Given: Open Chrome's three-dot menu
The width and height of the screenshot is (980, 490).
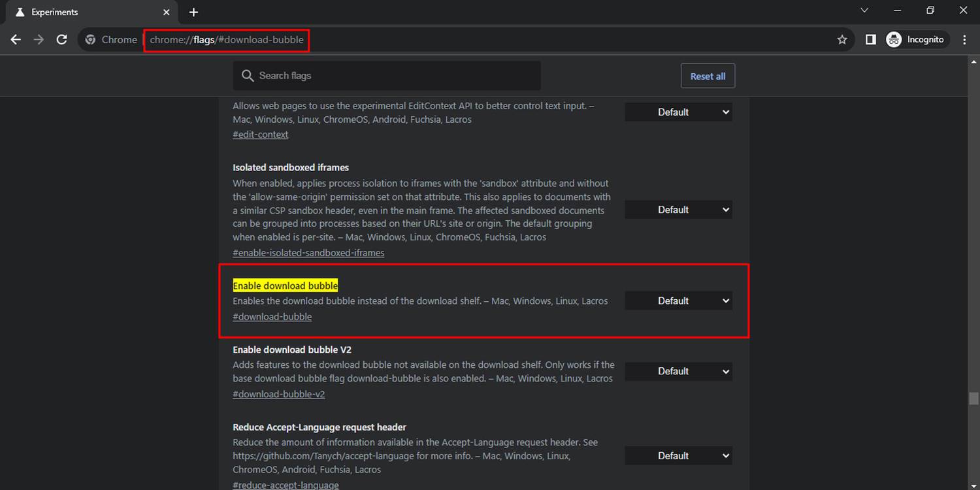Looking at the screenshot, I should (964, 40).
